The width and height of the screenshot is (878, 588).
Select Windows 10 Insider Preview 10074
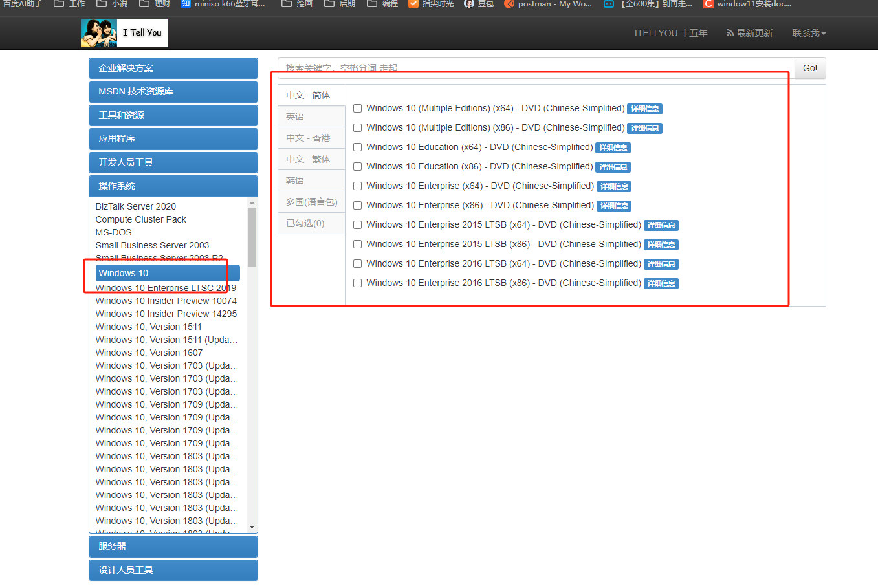click(x=166, y=301)
